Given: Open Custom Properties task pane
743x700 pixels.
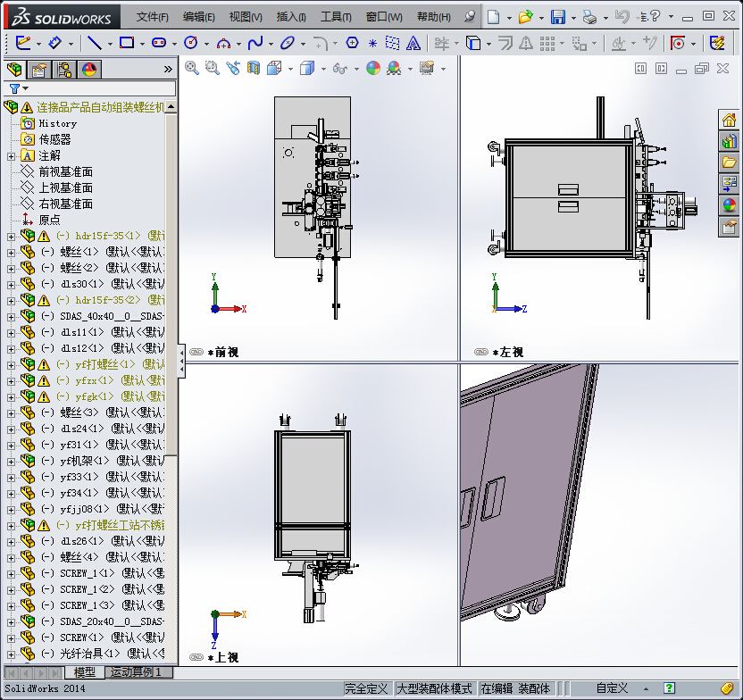Looking at the screenshot, I should pyautogui.click(x=730, y=227).
